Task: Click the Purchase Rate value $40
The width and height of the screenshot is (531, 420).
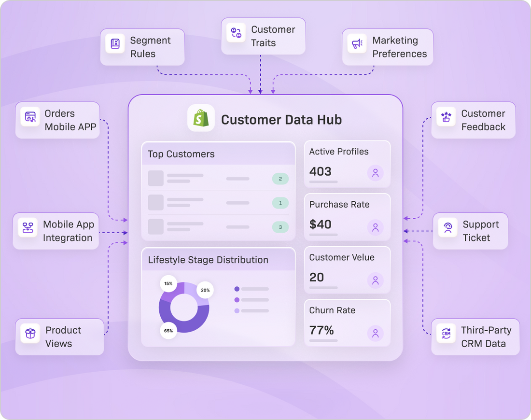Action: coord(321,224)
